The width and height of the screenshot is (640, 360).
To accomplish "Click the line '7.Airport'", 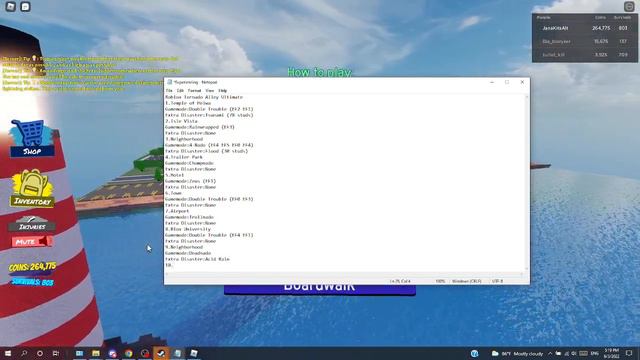I will 177,211.
